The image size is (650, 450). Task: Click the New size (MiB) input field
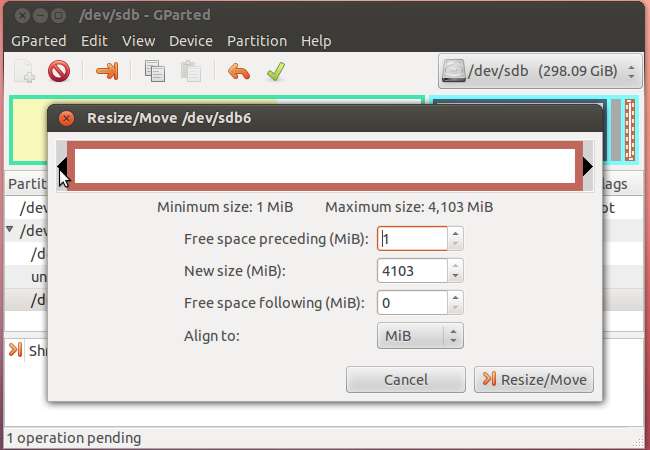pos(412,271)
